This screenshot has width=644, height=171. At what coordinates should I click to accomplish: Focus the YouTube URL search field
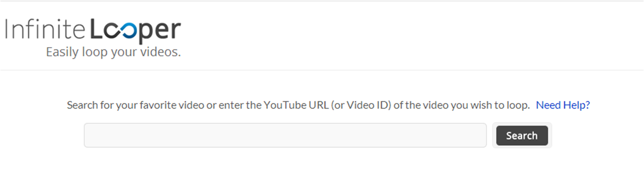point(285,135)
